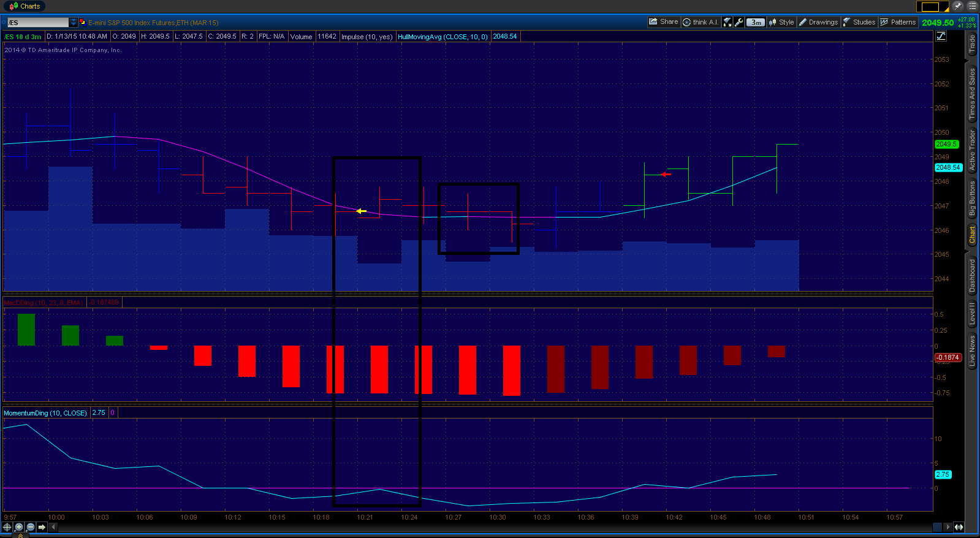Open the Level II side tab

tap(972, 313)
